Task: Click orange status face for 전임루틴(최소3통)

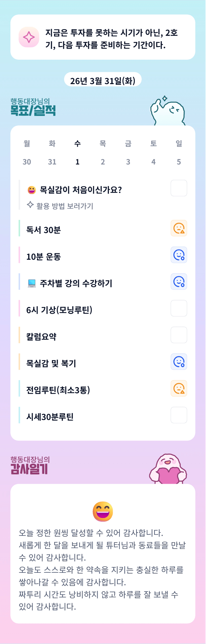Action: click(x=179, y=388)
